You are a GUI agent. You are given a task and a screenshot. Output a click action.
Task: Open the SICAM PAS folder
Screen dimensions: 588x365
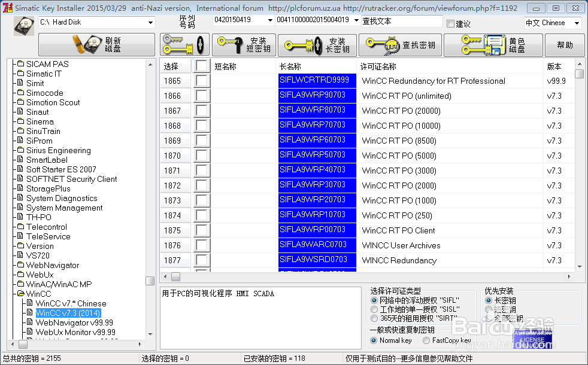[47, 64]
